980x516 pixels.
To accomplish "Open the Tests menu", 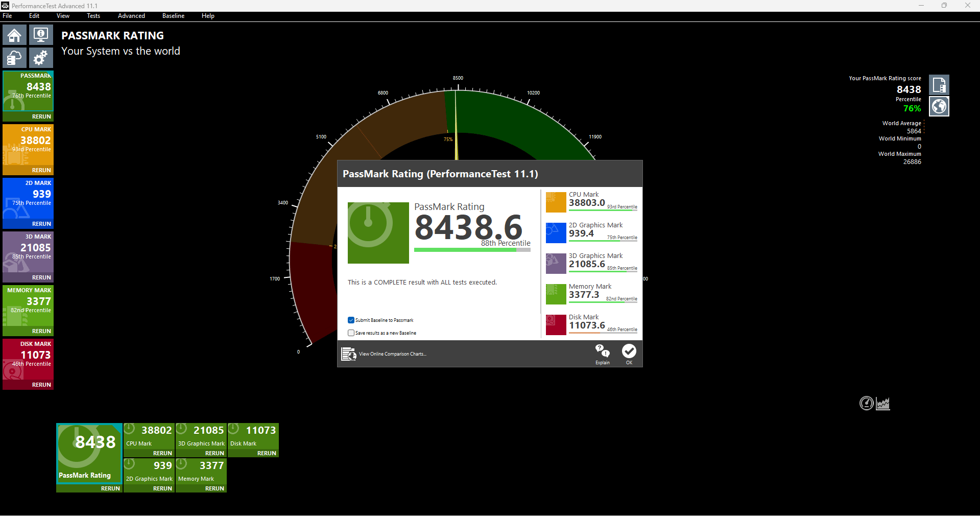I will (x=93, y=16).
